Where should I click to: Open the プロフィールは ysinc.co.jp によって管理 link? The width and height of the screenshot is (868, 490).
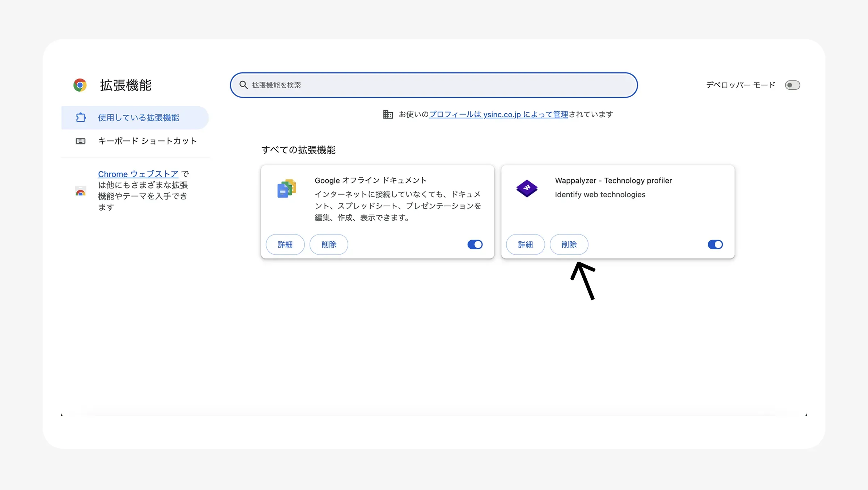coord(499,114)
